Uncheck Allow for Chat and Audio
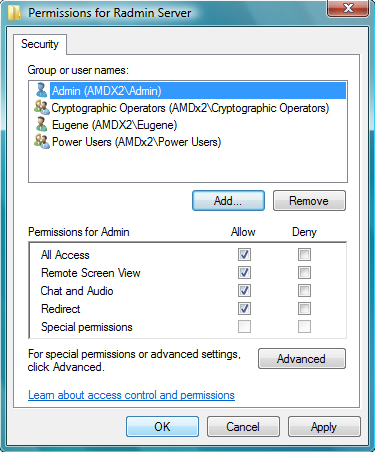The width and height of the screenshot is (375, 452). tap(244, 291)
